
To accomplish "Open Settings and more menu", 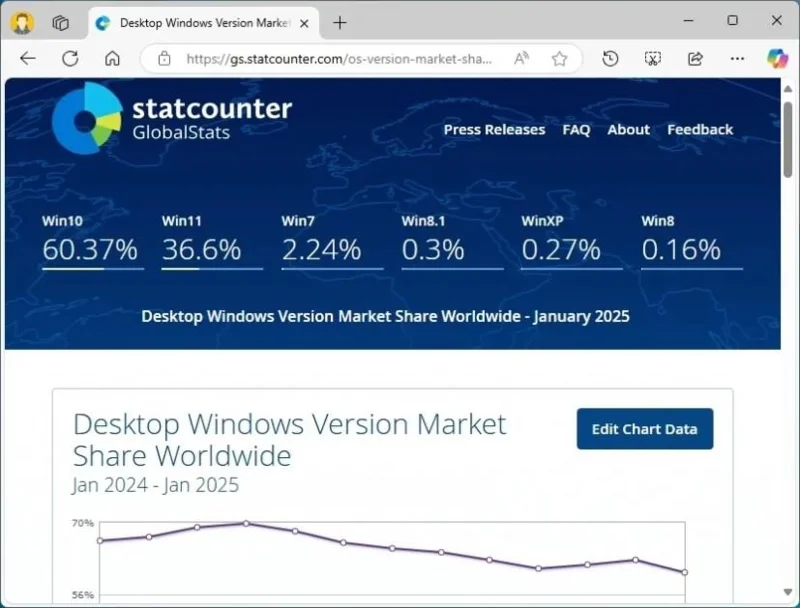I will 737,59.
